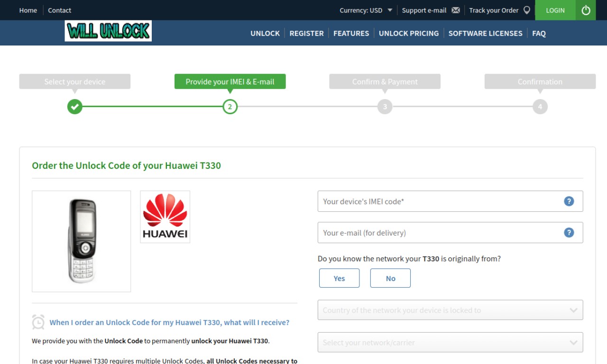
Task: Click the step 3 circle indicator
Action: click(x=385, y=107)
